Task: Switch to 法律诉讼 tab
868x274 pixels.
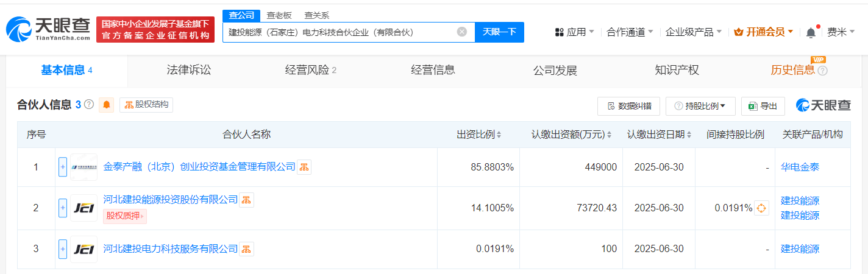Action: 189,70
